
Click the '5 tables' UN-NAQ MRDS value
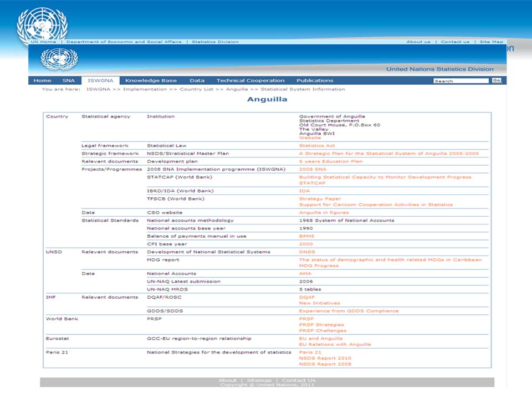pos(310,289)
